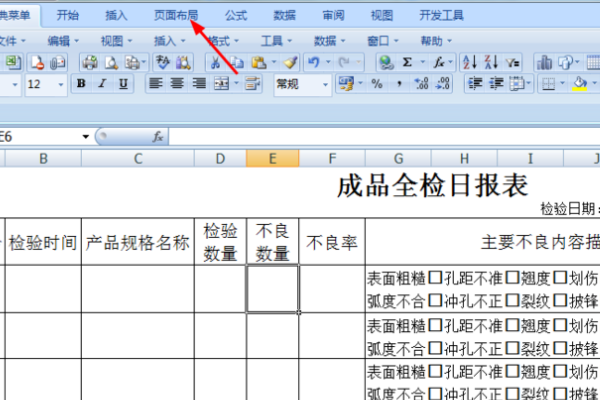
Task: Align text left
Action: 155,83
